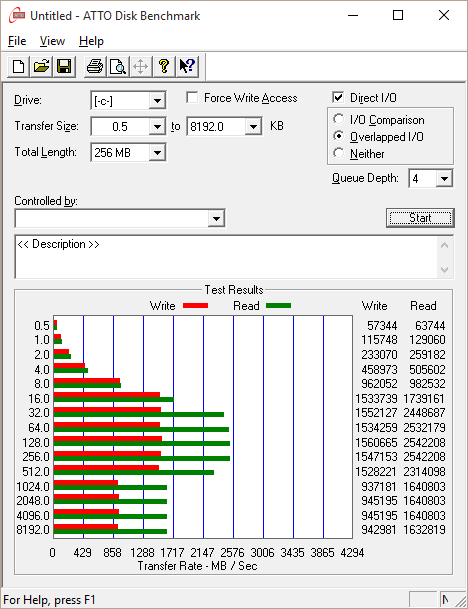Image resolution: width=468 pixels, height=609 pixels.
Task: Click the red write bar for 16.0
Action: (x=107, y=395)
